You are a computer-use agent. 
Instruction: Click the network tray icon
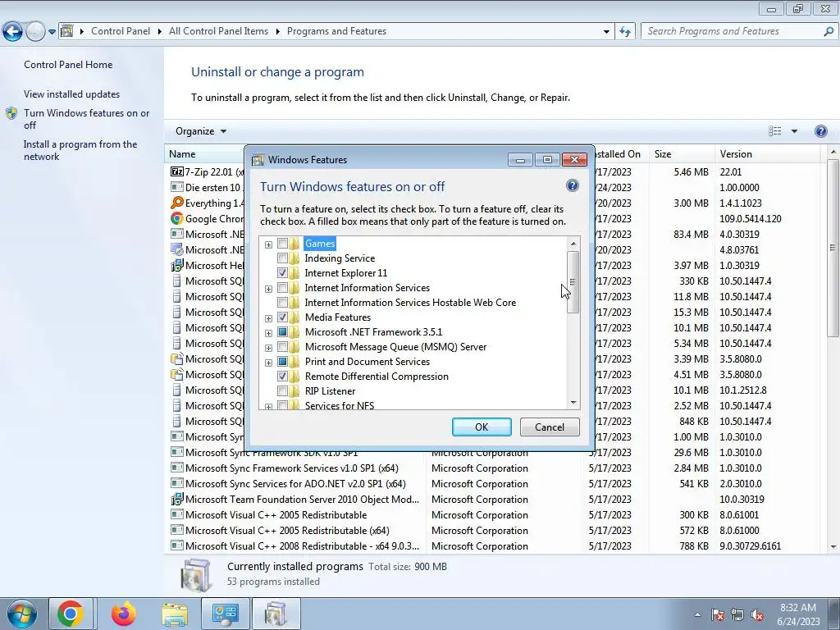[x=737, y=615]
